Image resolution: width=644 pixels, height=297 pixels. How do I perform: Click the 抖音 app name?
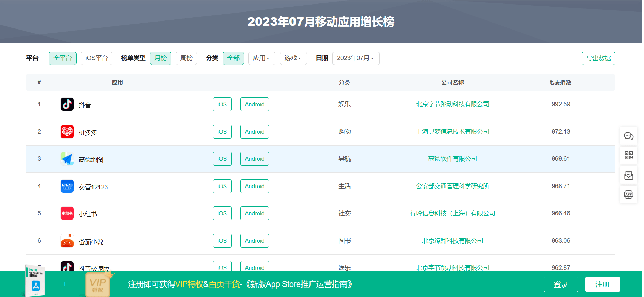point(85,105)
